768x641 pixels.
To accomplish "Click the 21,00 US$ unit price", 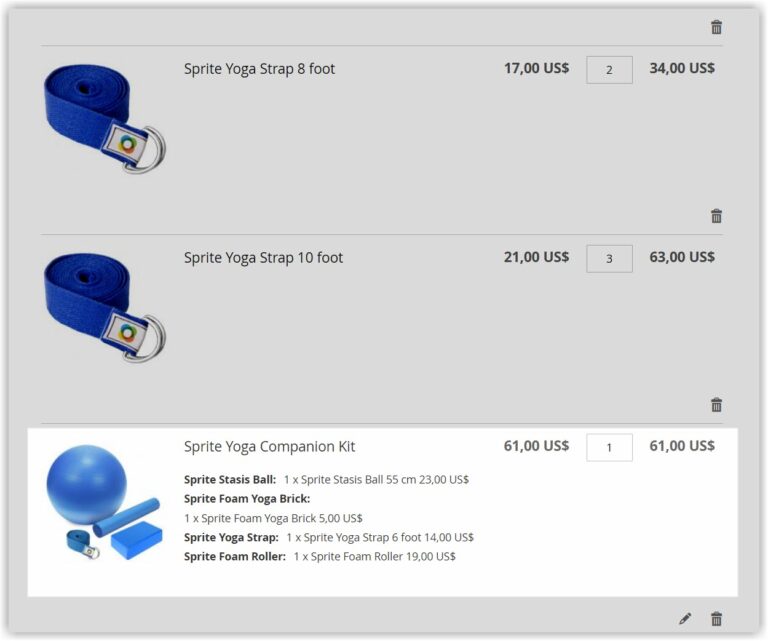I will click(x=536, y=257).
